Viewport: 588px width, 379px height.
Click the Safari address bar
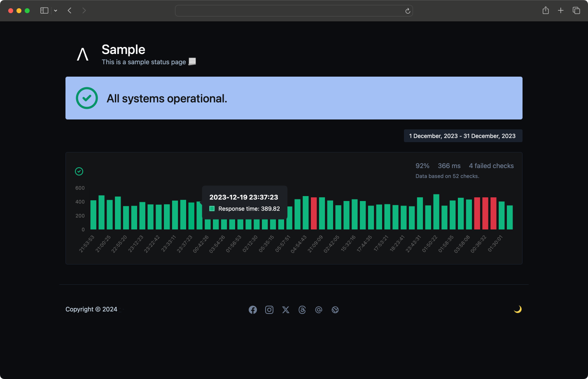pyautogui.click(x=294, y=11)
